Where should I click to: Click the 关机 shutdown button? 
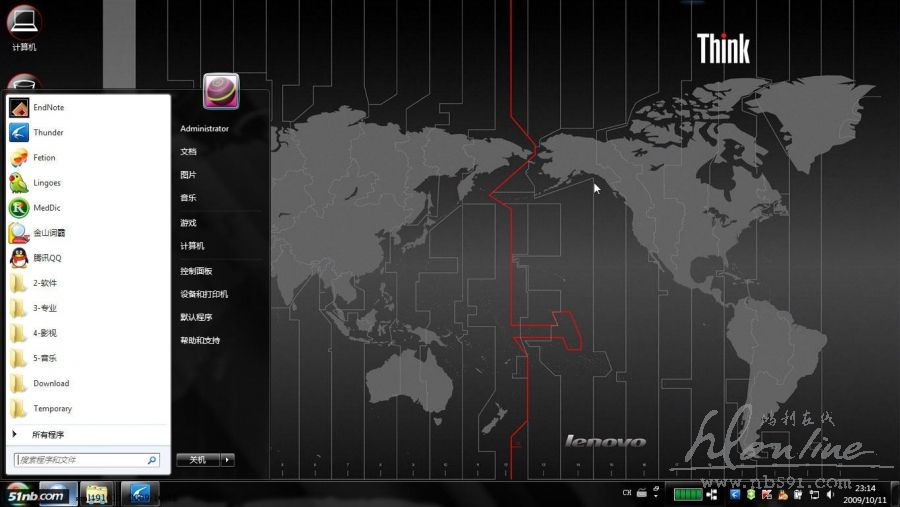198,460
